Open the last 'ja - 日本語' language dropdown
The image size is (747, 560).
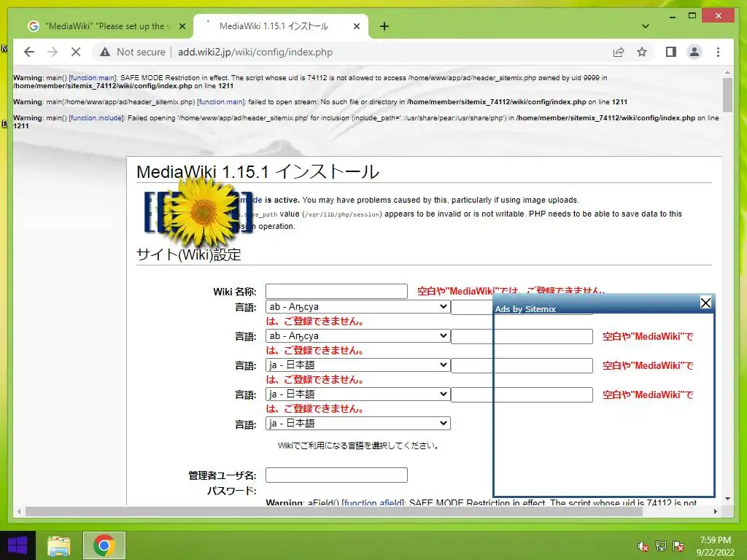click(357, 423)
